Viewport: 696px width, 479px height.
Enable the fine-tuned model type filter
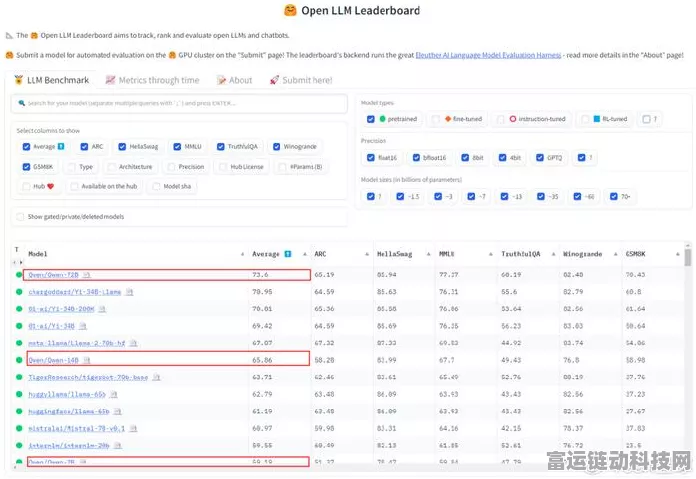(x=436, y=119)
